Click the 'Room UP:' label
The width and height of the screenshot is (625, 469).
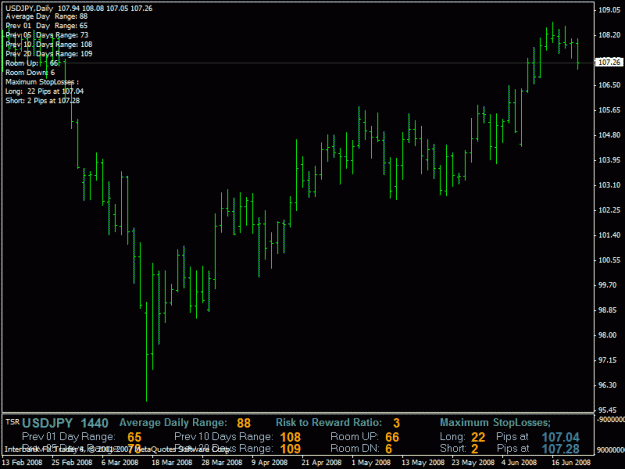pos(354,437)
